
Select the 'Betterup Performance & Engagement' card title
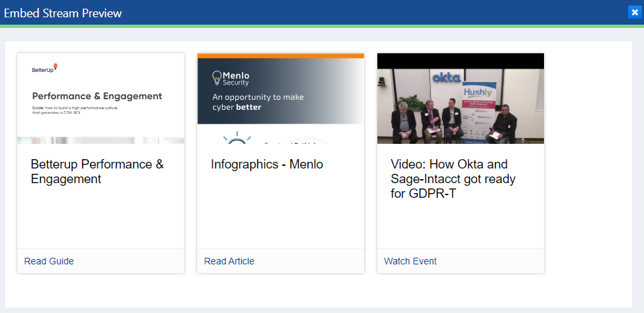[x=97, y=171]
